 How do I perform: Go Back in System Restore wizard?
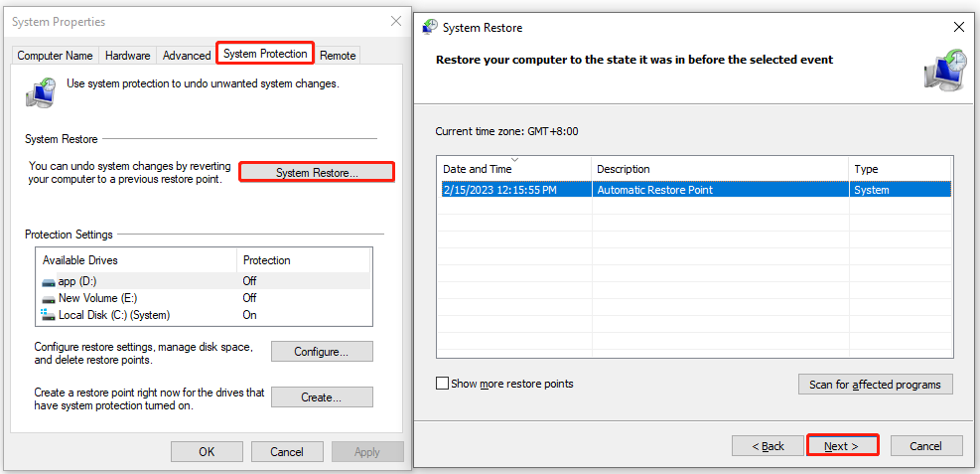pos(769,446)
